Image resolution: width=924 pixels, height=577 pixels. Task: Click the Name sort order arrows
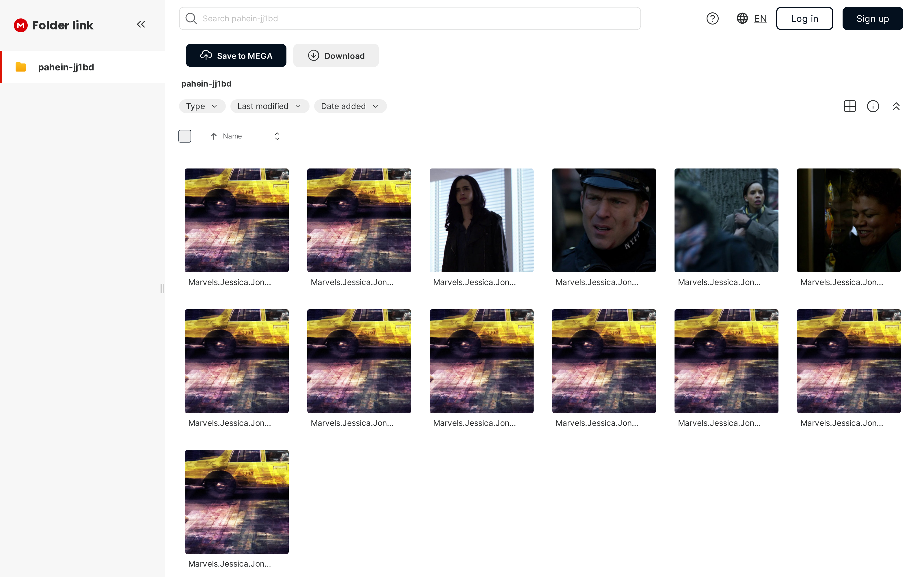(277, 136)
